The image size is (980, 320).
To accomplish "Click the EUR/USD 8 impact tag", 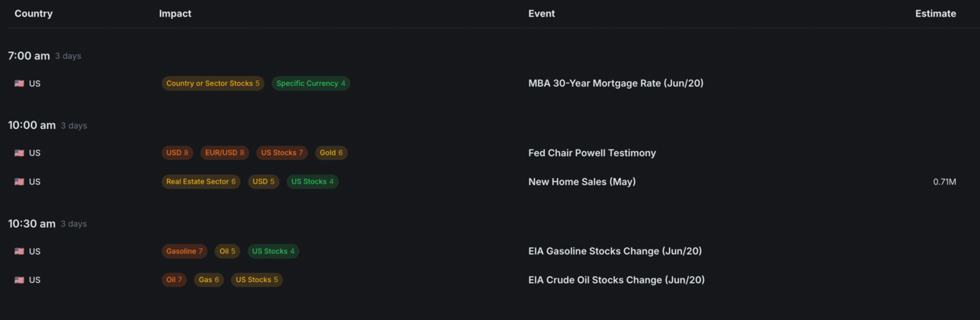I will pos(225,153).
